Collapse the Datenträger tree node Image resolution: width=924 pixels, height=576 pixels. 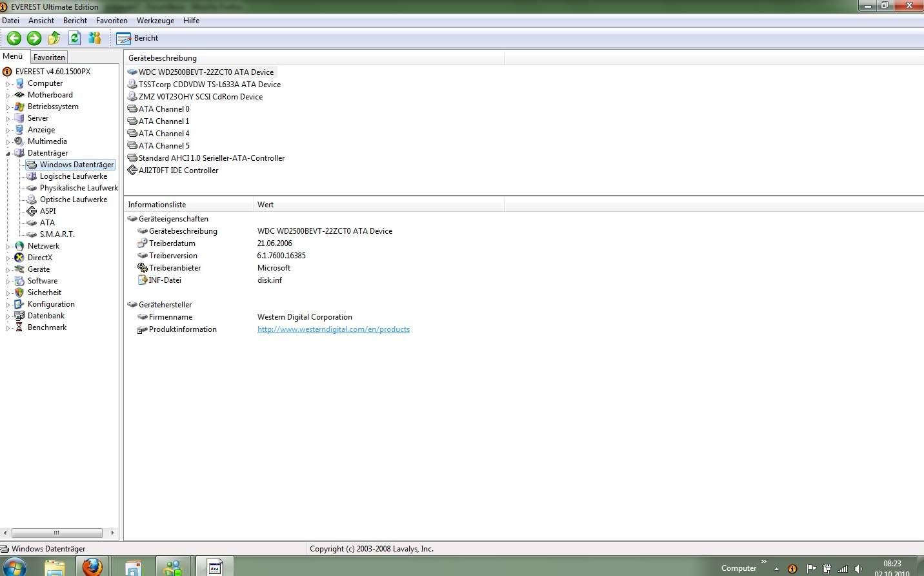coord(8,154)
